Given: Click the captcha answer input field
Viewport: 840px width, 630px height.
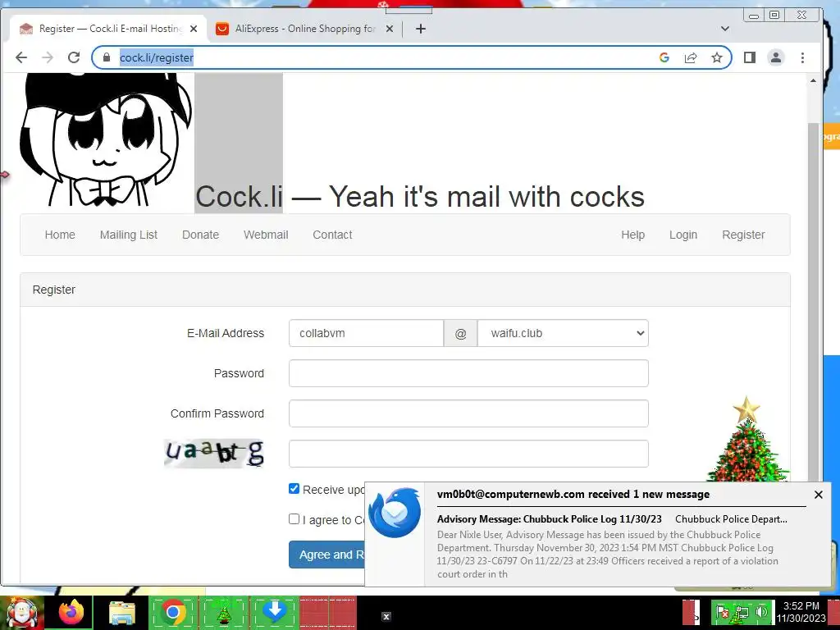Looking at the screenshot, I should 468,454.
